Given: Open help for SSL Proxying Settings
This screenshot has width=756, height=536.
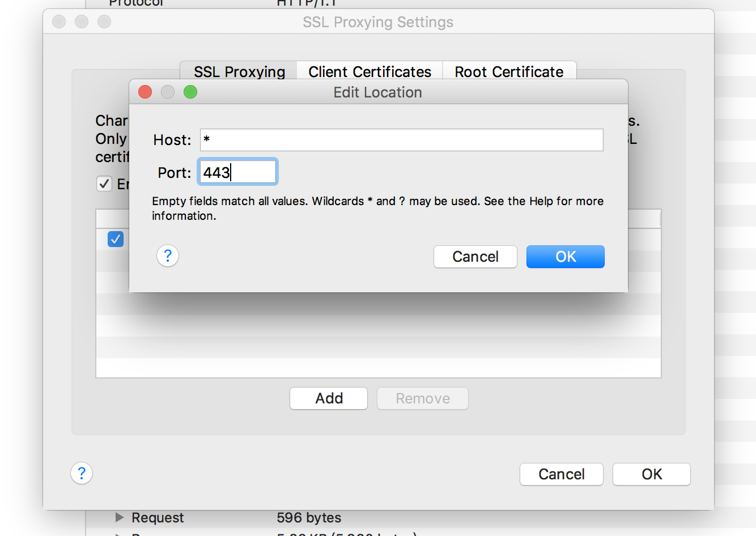Looking at the screenshot, I should 82,473.
